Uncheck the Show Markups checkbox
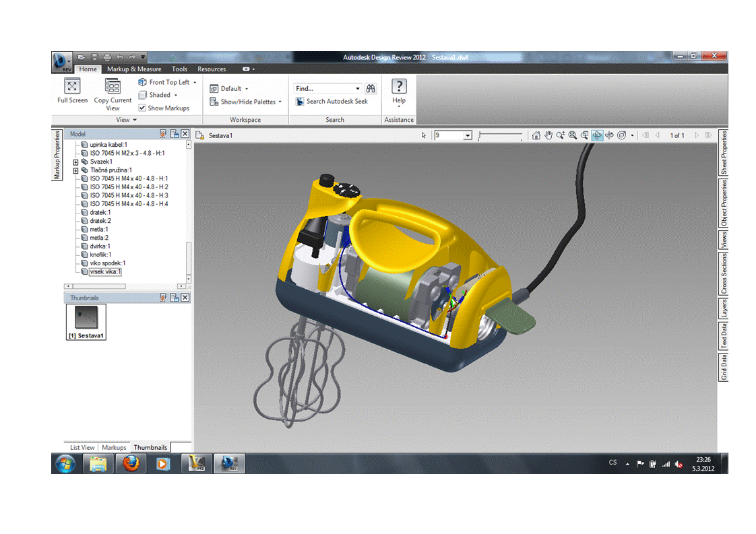756x534 pixels. point(142,108)
